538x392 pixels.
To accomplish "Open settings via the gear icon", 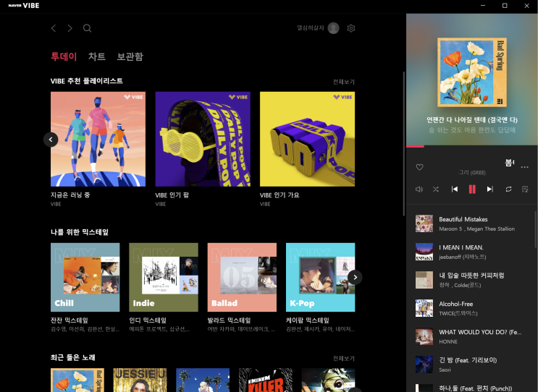I will click(350, 28).
